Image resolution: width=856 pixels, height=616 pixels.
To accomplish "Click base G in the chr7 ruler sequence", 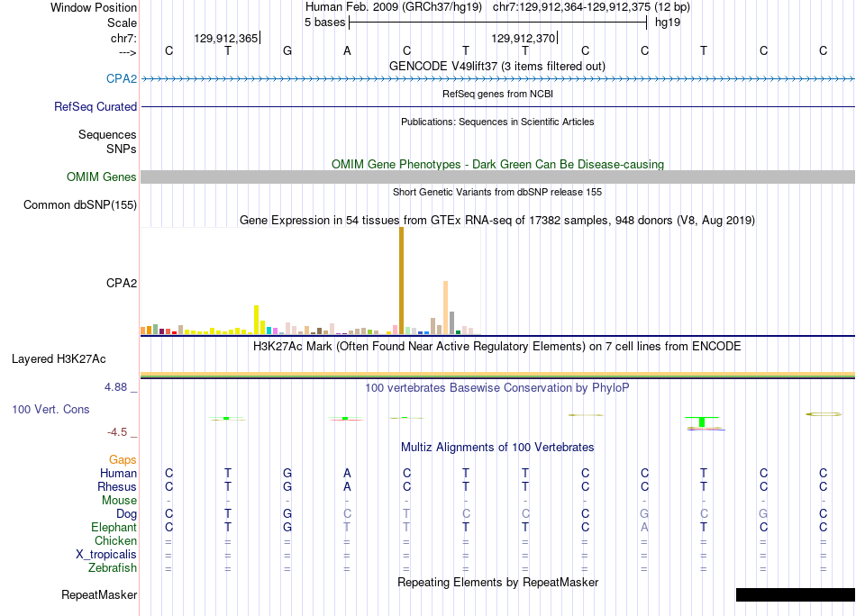I will coord(287,50).
